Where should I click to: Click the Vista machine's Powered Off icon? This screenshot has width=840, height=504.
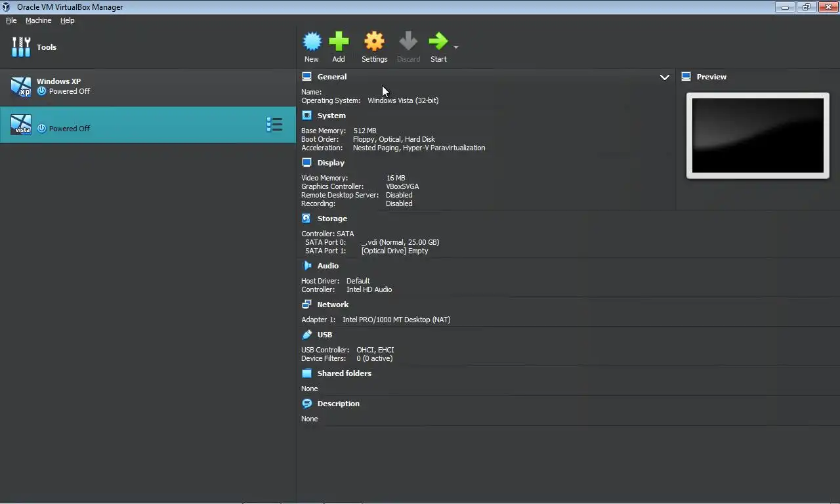tap(41, 129)
